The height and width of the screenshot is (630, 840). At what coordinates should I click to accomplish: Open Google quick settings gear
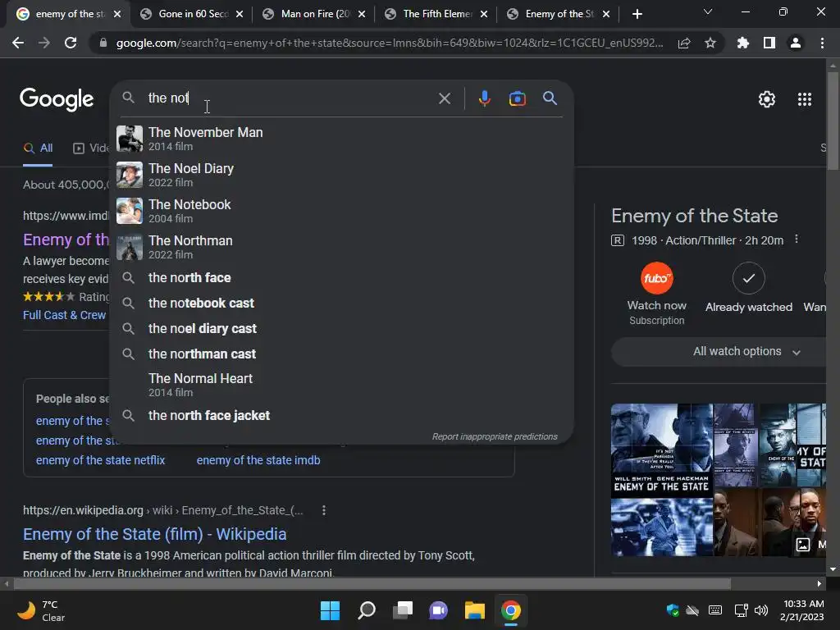[x=767, y=99]
